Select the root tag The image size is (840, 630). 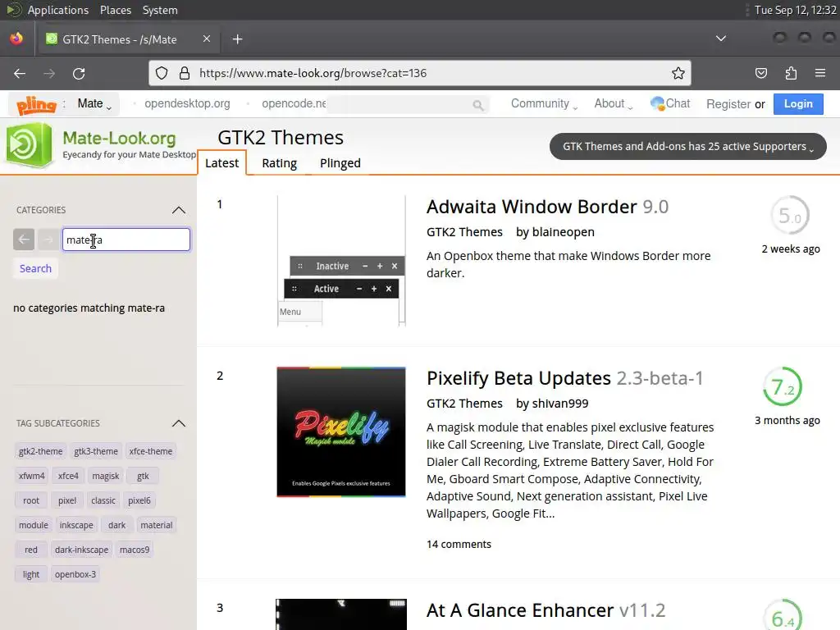pyautogui.click(x=31, y=500)
